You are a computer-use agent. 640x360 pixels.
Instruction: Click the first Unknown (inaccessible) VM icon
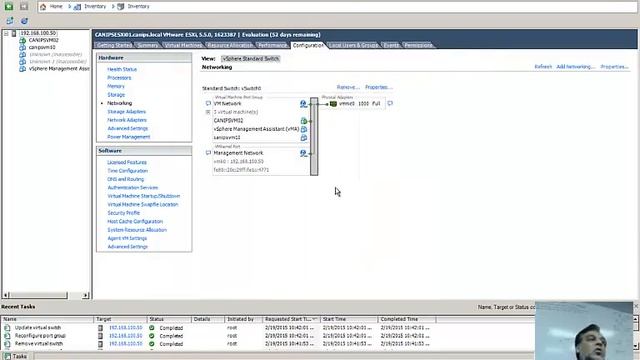click(x=22, y=54)
